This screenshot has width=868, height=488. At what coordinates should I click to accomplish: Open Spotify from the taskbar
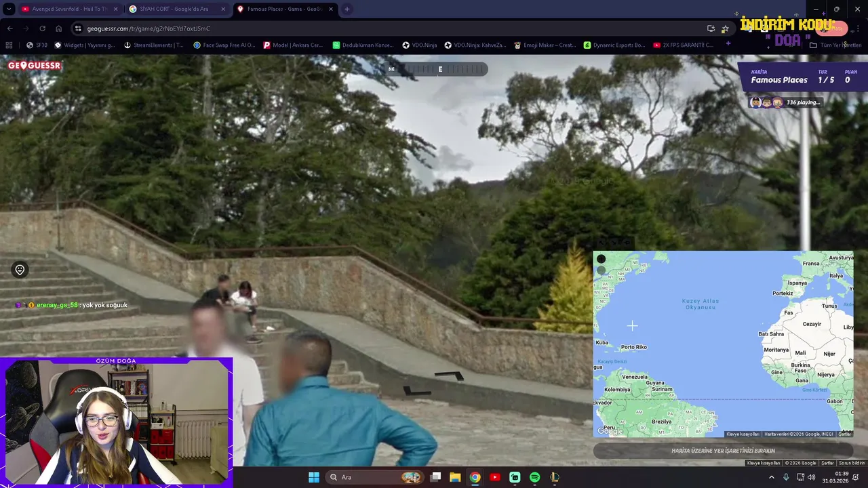coord(534,477)
